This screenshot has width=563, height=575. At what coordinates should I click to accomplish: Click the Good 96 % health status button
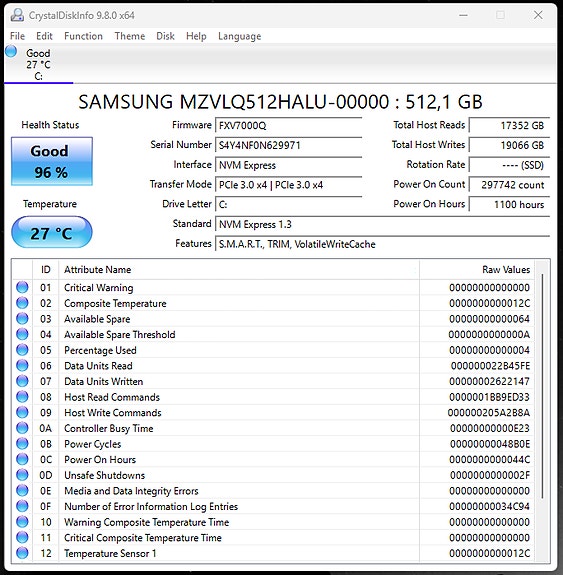pyautogui.click(x=52, y=161)
